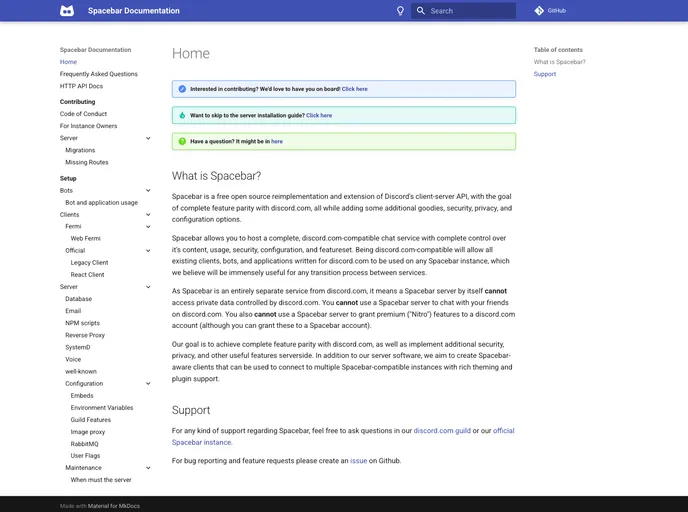
Task: Open Email page
Action: coord(73,311)
